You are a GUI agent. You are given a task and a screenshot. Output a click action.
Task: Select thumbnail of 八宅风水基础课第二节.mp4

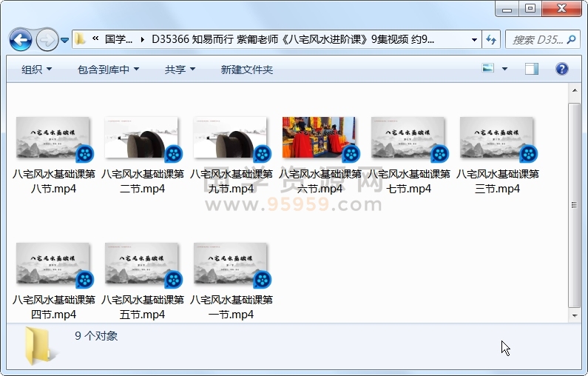tap(141, 138)
